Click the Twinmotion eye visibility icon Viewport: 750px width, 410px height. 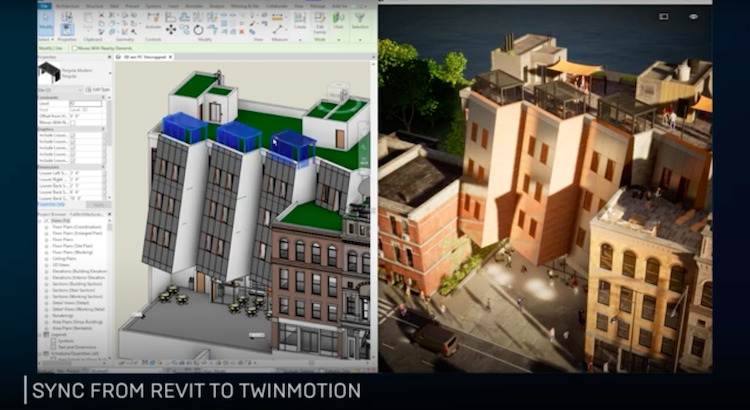click(x=694, y=17)
